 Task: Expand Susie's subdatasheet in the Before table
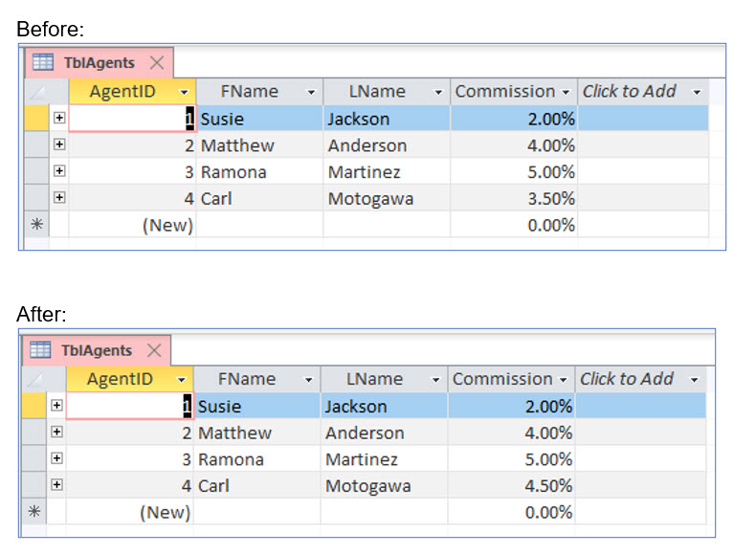click(x=59, y=118)
